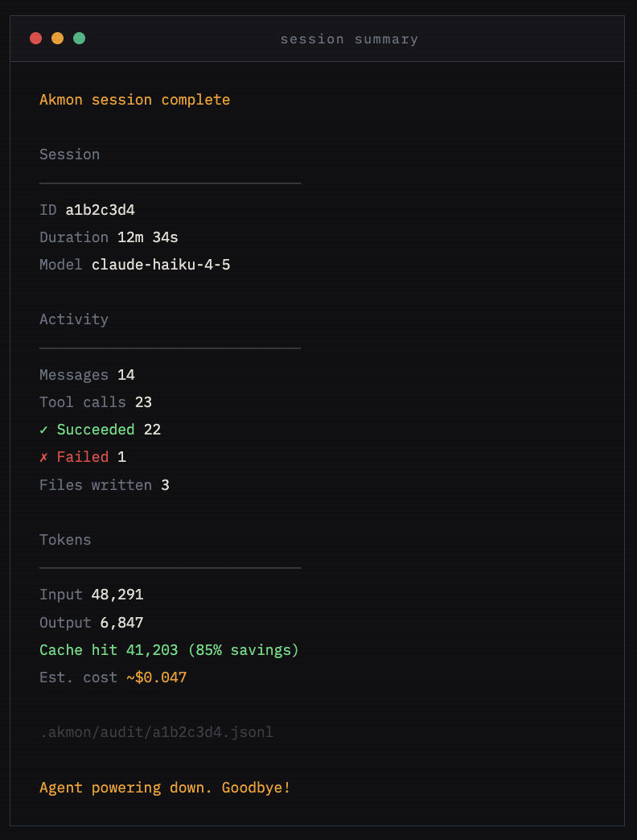Click the Session section header
The width and height of the screenshot is (637, 840).
69,154
